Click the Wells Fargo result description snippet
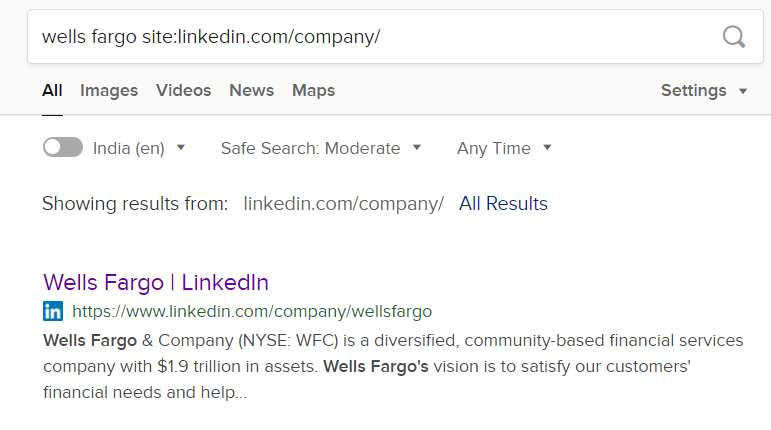 tap(393, 366)
